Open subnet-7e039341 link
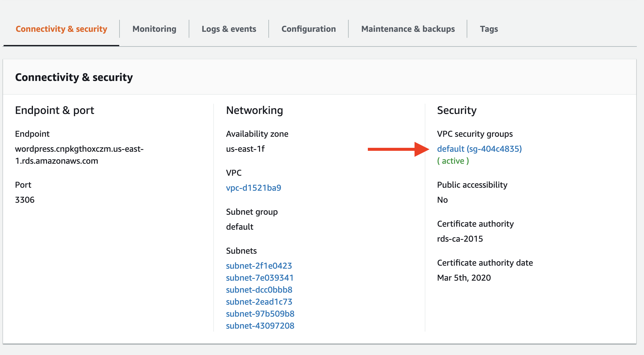This screenshot has width=644, height=355. pyautogui.click(x=260, y=278)
